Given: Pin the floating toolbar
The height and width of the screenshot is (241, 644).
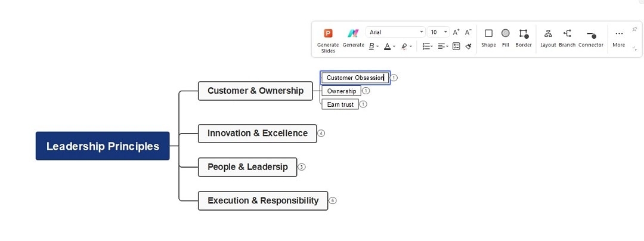Looking at the screenshot, I should [x=634, y=29].
